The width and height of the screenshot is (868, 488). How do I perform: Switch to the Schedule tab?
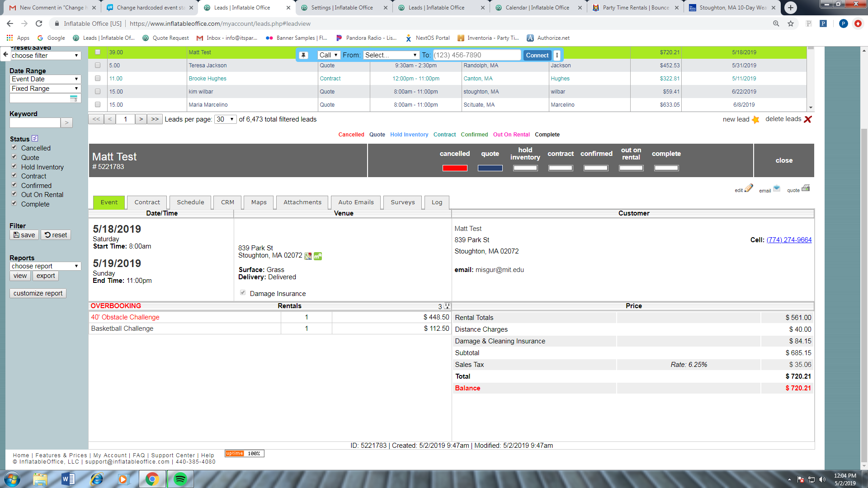190,202
